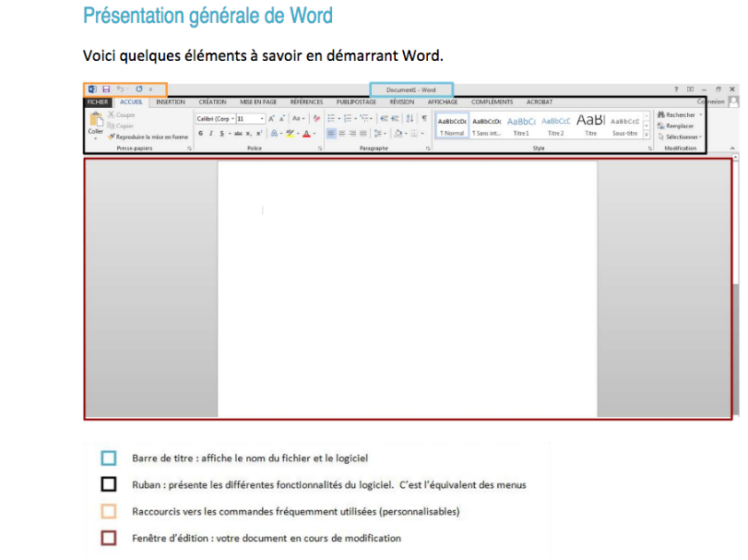The height and width of the screenshot is (560, 748).
Task: Toggle show paragraph marks ¶
Action: point(424,118)
